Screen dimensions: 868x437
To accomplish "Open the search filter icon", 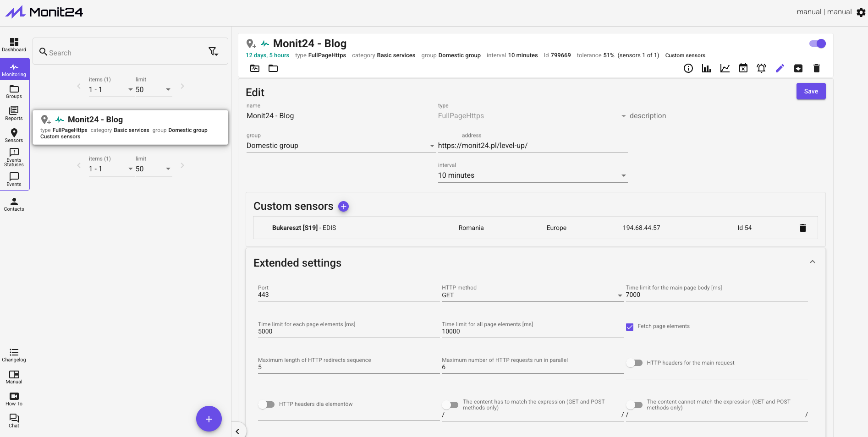I will pos(213,52).
